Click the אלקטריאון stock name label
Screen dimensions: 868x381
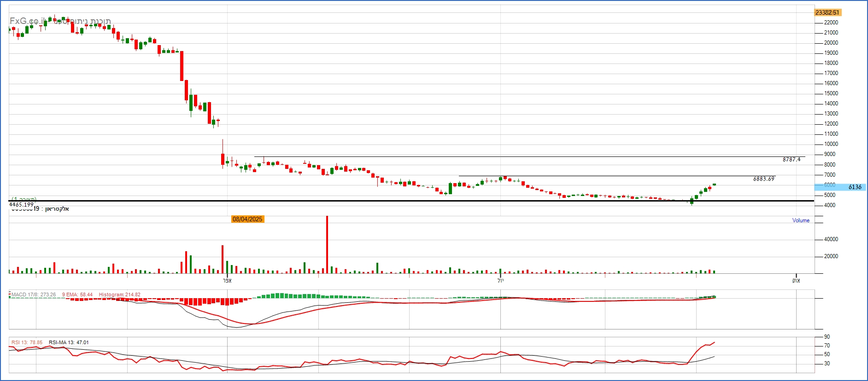57,209
